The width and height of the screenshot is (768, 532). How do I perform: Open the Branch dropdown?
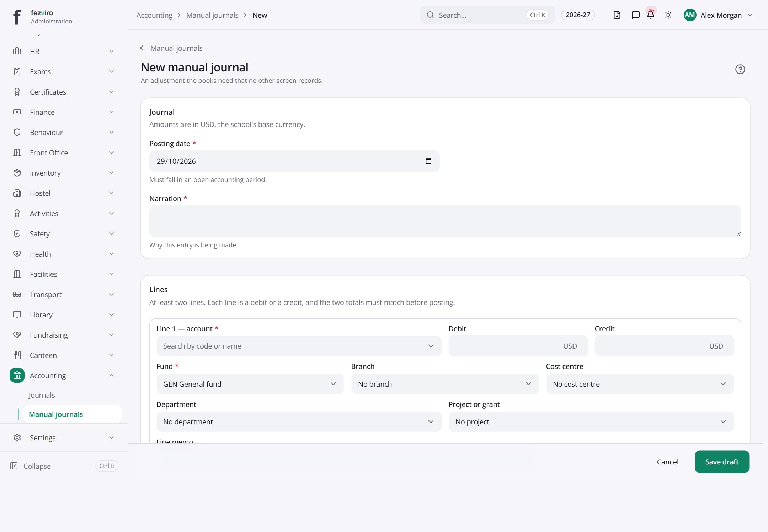[x=445, y=384]
